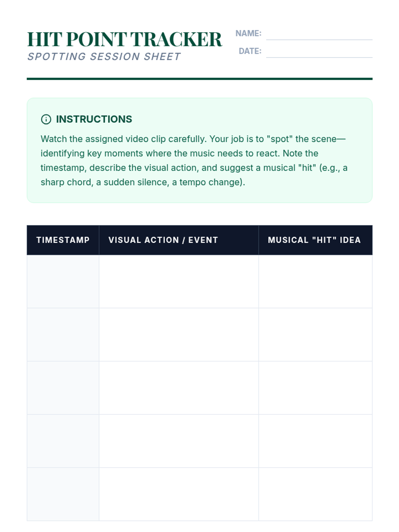Click the info icon beside Instructions
399x532 pixels.
point(46,119)
